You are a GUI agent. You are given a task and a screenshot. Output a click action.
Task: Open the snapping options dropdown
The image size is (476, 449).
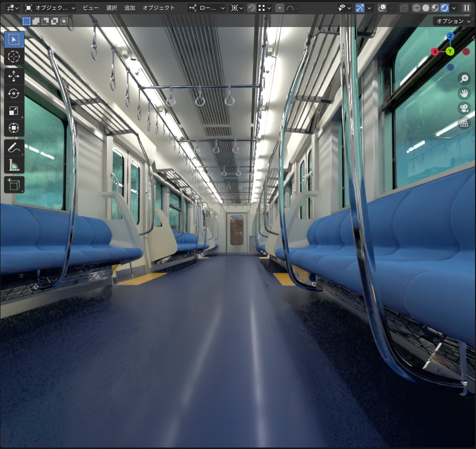pyautogui.click(x=264, y=8)
